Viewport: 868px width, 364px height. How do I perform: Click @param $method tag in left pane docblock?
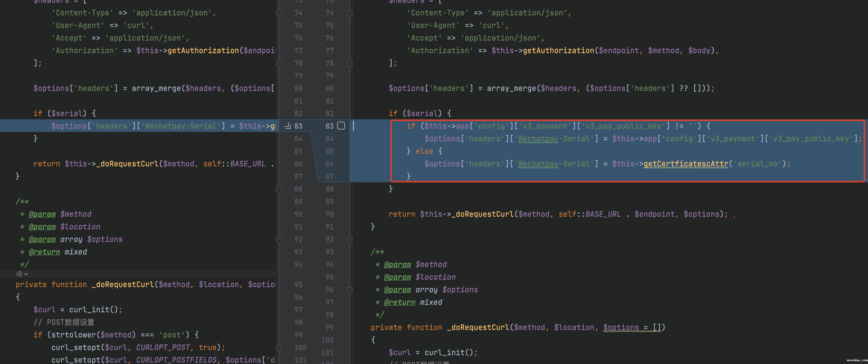click(42, 214)
